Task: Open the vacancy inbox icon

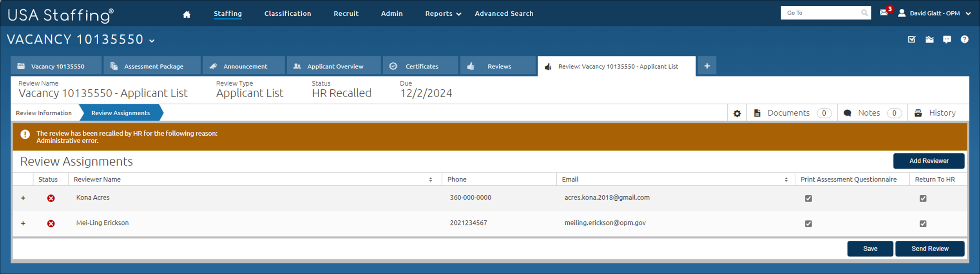Action: point(929,39)
